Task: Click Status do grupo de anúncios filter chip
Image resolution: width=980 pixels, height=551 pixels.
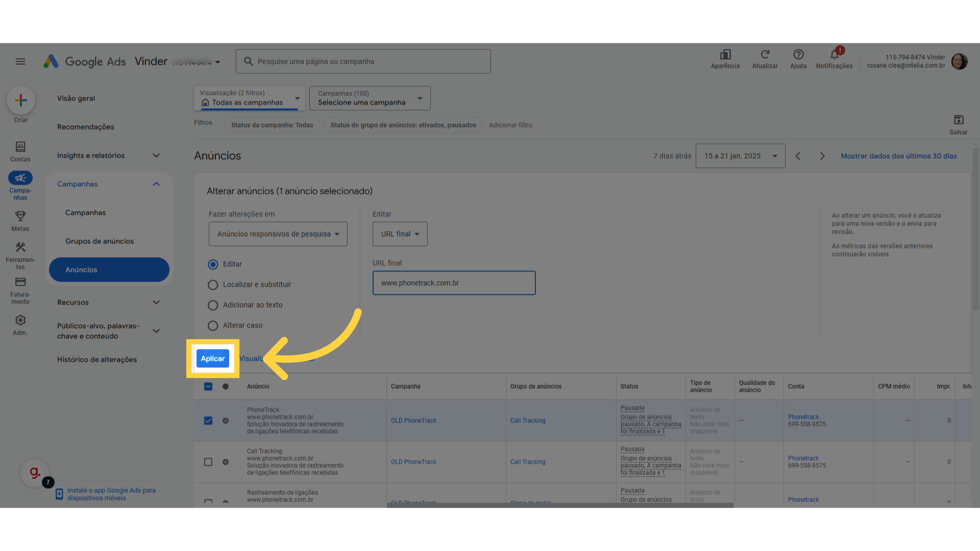Action: tap(403, 125)
